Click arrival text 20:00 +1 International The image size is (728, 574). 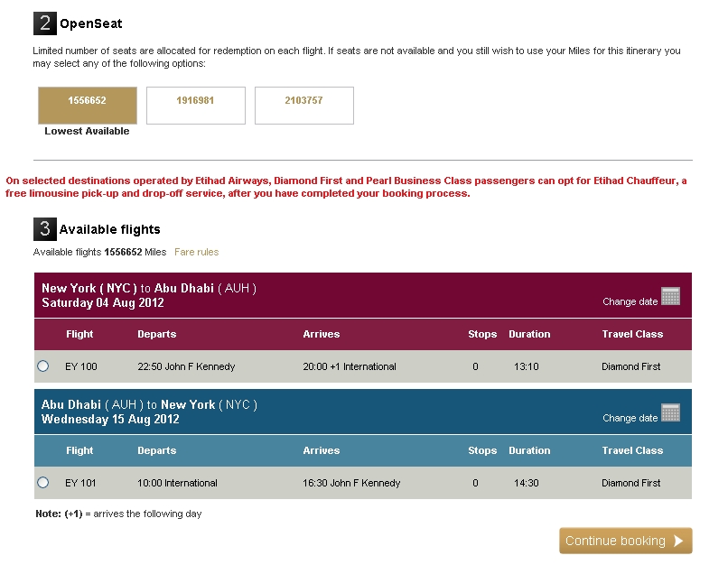click(x=350, y=366)
